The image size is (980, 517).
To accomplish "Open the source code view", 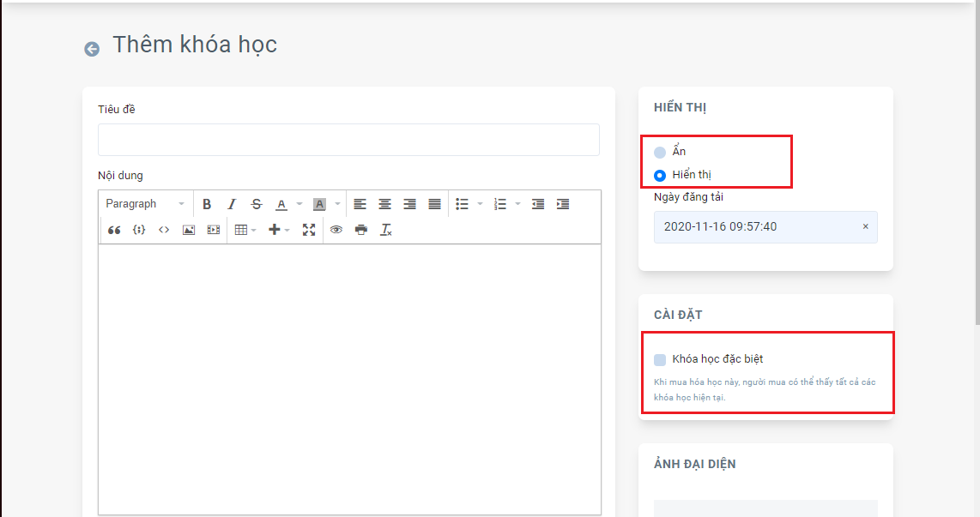I will coord(164,230).
